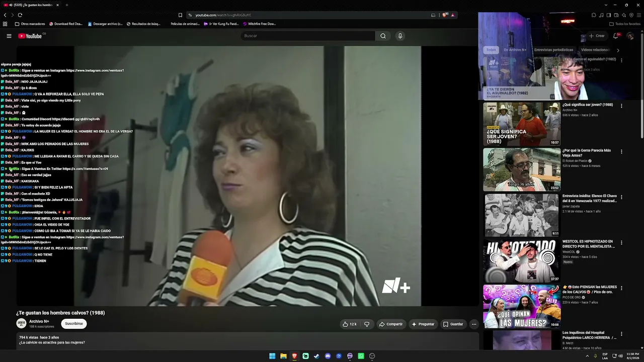Screen dimensions: 644x362
Task: Click the video description '¿La calvicie es atractiva para las mujeres?'
Action: tap(52, 342)
